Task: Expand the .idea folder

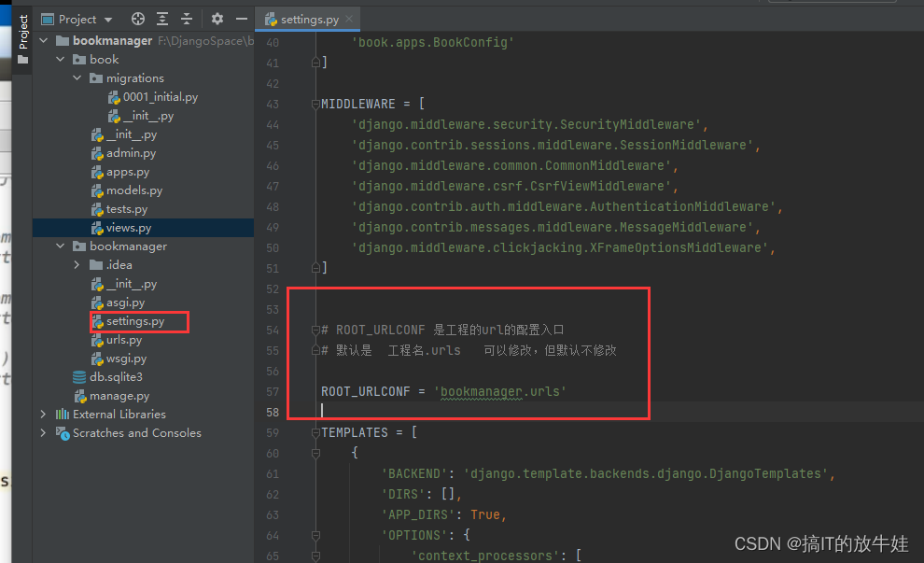Action: [77, 265]
